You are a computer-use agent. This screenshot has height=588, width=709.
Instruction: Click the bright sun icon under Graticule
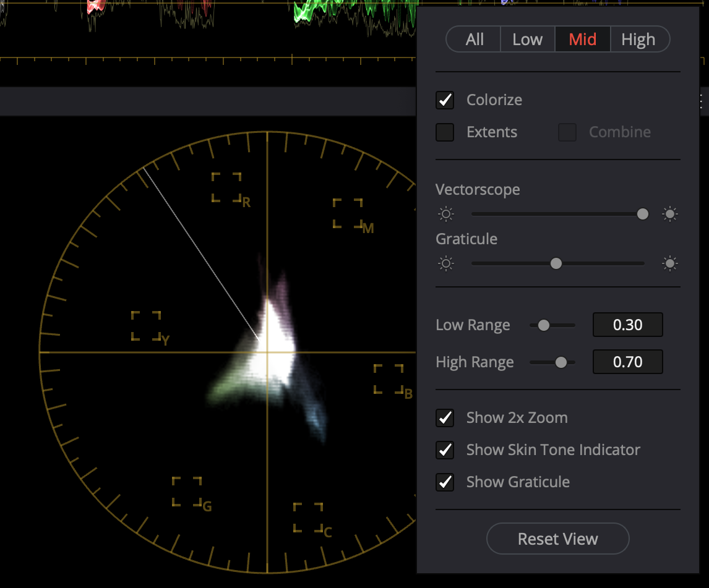coord(669,263)
